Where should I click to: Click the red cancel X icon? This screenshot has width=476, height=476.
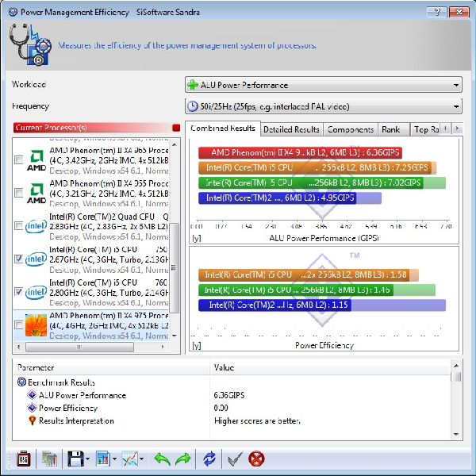tap(256, 459)
